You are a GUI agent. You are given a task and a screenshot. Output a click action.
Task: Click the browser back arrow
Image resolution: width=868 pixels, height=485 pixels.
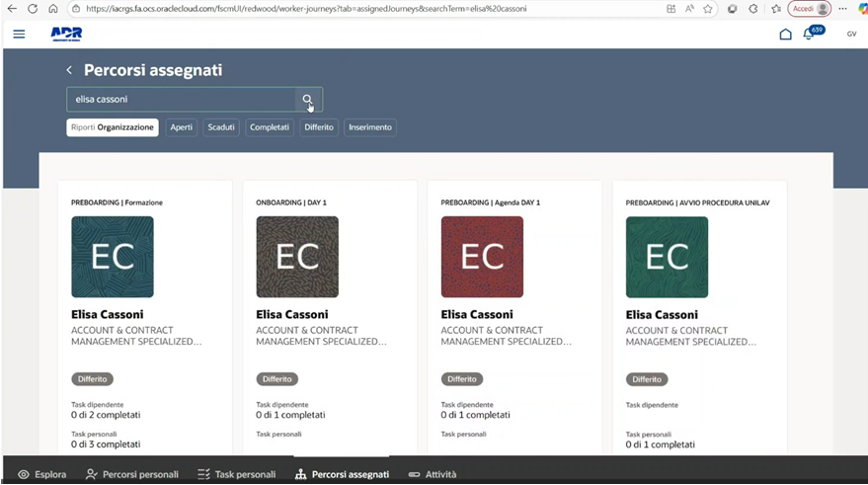(x=12, y=9)
